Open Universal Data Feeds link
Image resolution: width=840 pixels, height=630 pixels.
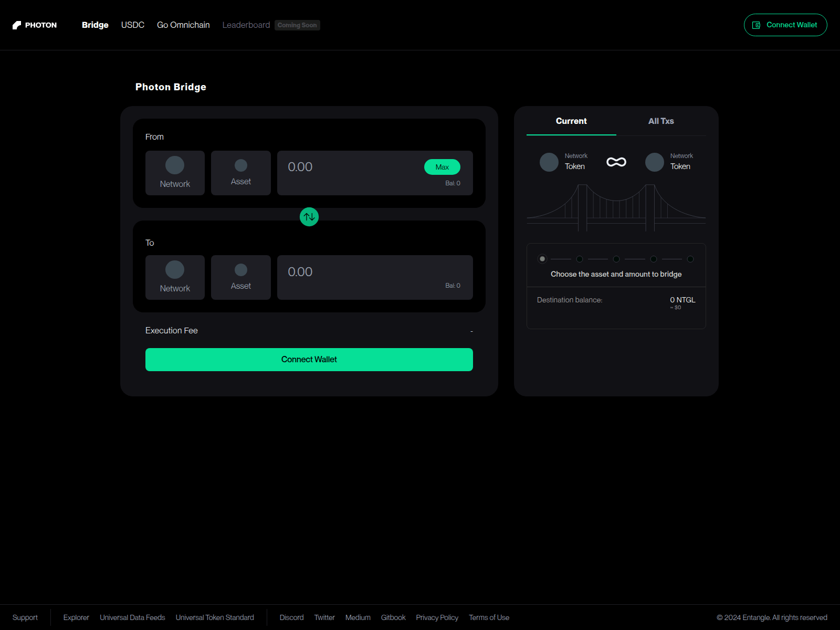click(132, 617)
